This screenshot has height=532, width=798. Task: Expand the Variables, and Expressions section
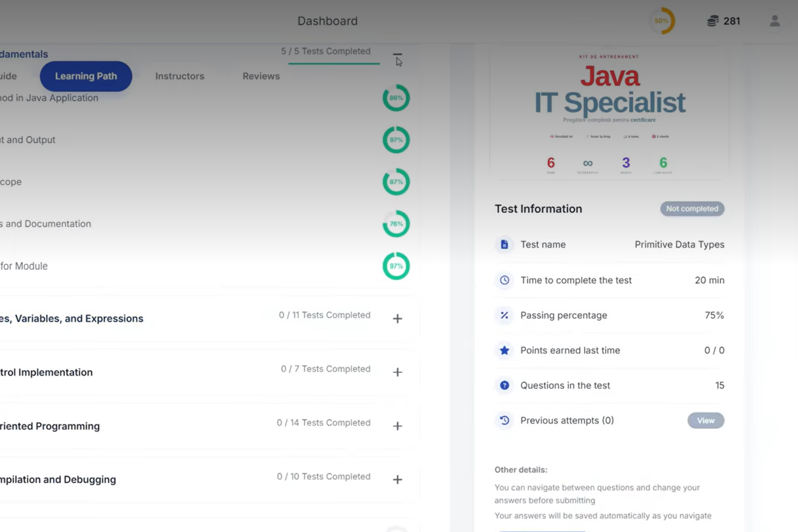coord(397,319)
